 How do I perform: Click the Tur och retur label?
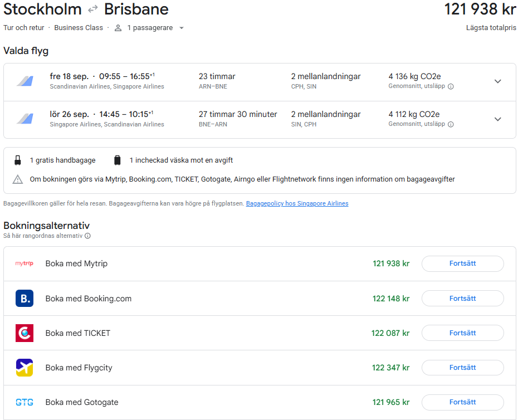point(24,28)
